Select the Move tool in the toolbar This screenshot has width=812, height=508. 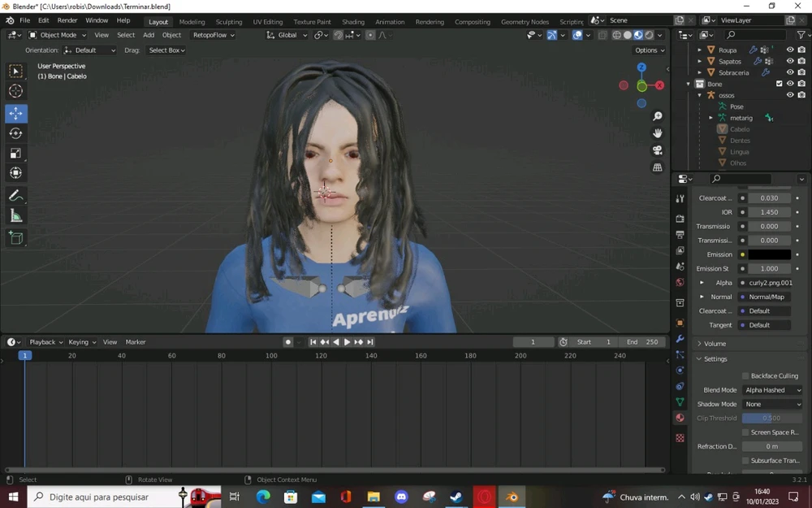[x=15, y=114]
